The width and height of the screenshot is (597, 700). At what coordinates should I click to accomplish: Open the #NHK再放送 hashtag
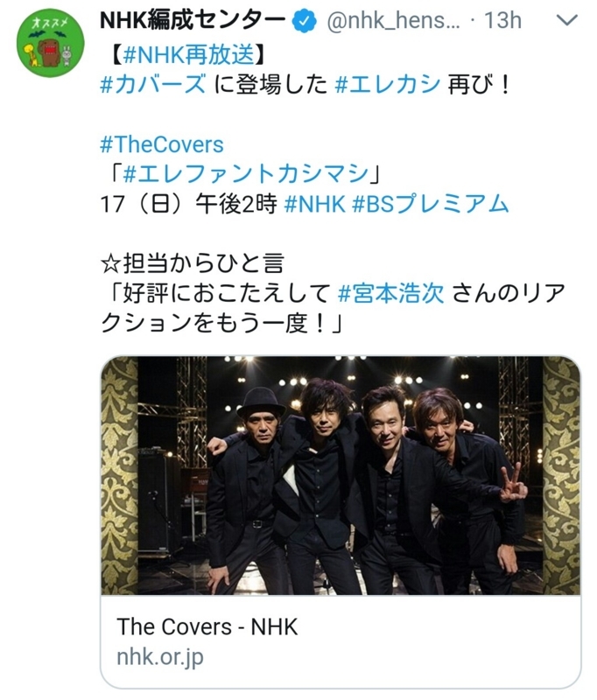[190, 54]
